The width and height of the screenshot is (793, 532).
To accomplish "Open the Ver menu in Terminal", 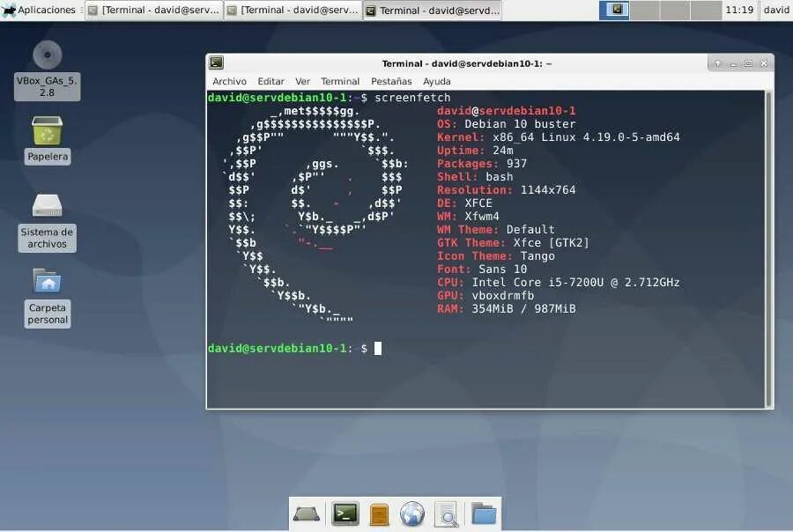I will 303,81.
